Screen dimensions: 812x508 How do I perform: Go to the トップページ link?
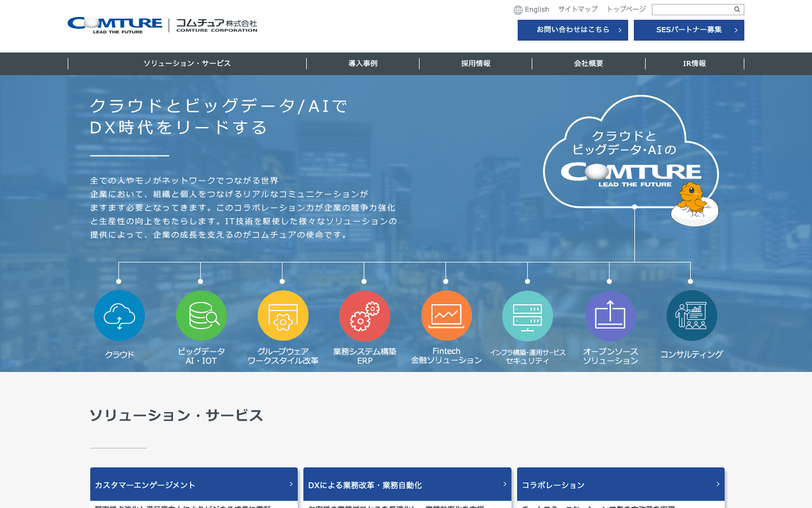pos(626,9)
